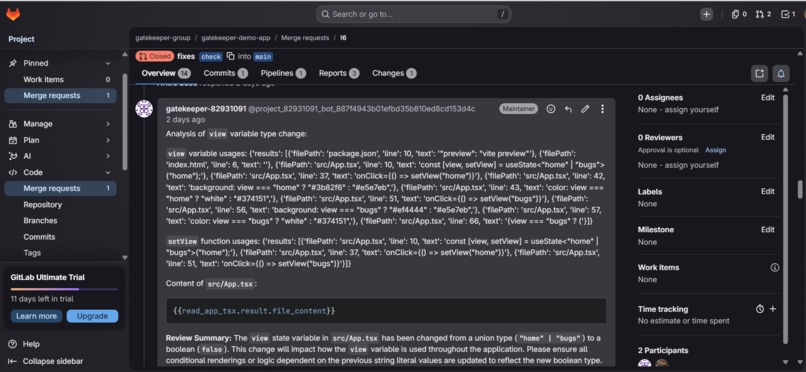Open Merge requests under Code

[x=61, y=189]
